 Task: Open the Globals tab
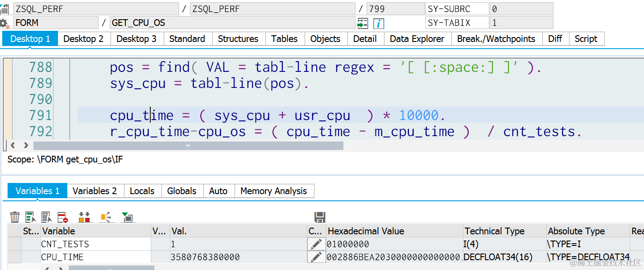click(182, 191)
